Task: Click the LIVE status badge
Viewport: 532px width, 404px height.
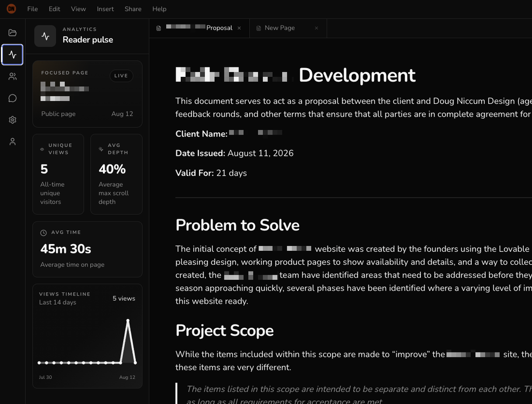Action: pyautogui.click(x=121, y=76)
